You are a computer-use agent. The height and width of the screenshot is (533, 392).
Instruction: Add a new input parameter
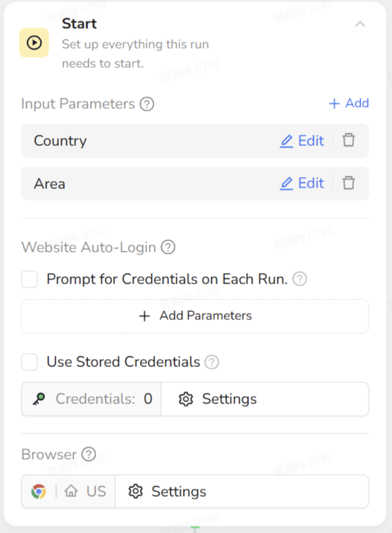tap(349, 103)
